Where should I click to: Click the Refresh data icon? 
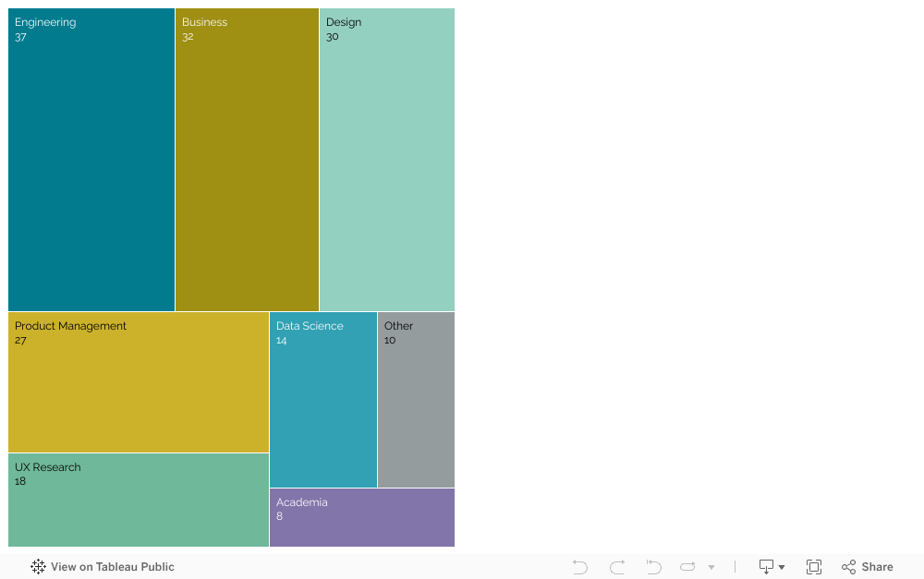[x=688, y=567]
